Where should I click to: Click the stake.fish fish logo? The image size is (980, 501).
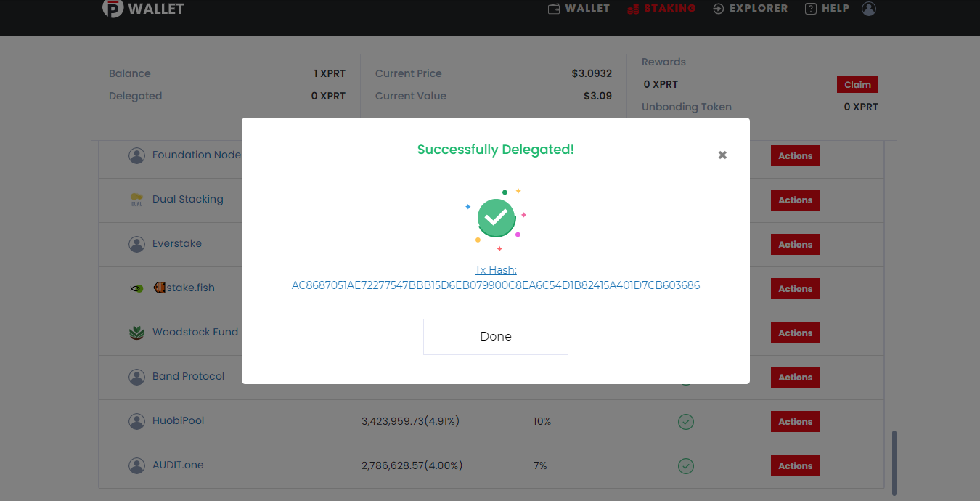point(136,288)
